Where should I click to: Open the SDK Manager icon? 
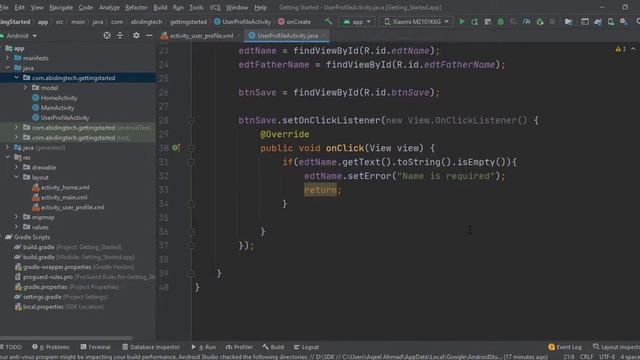point(624,22)
